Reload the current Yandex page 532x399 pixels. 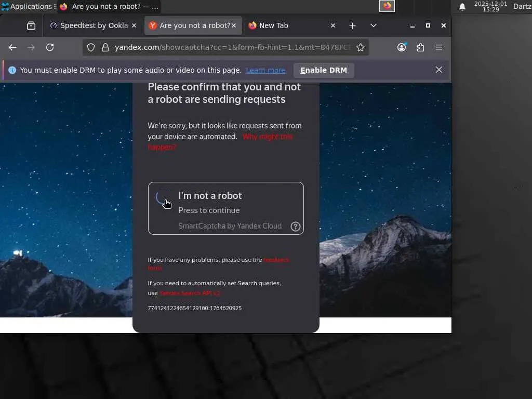(50, 47)
